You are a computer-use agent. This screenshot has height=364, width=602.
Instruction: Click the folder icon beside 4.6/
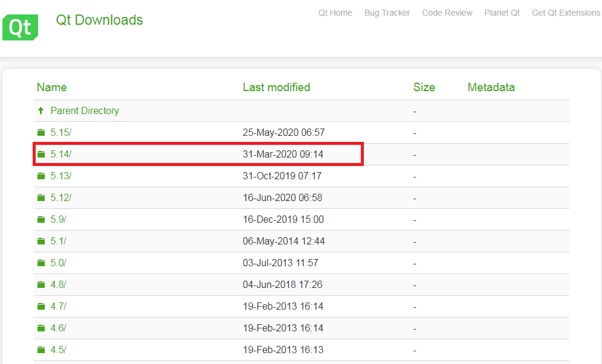(41, 328)
